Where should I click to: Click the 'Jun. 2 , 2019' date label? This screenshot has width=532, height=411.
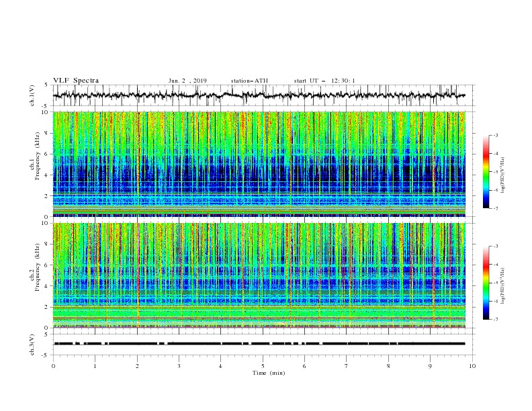pos(187,81)
